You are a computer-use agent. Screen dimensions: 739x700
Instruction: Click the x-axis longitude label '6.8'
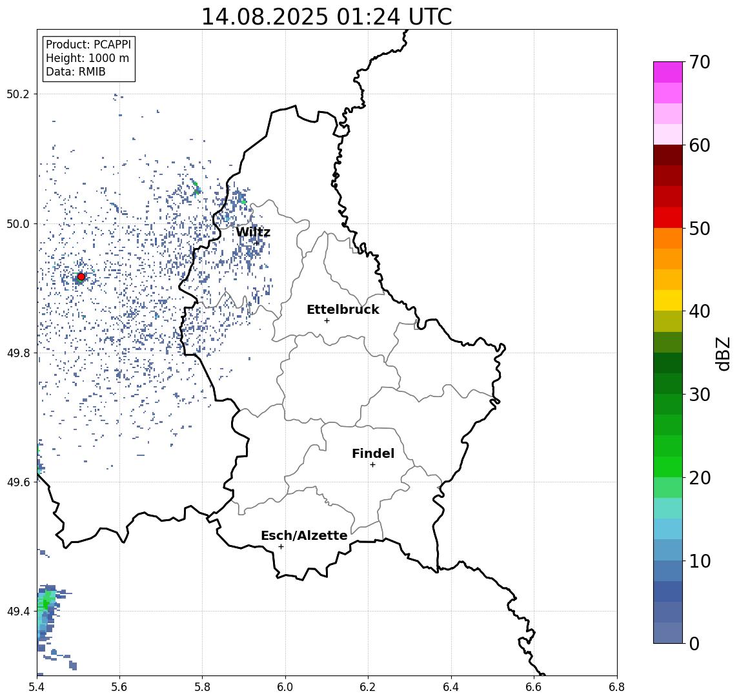click(x=617, y=687)
